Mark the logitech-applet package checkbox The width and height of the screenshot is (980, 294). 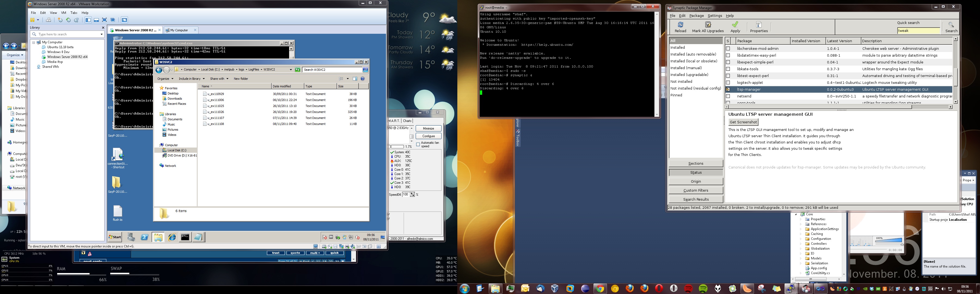(x=728, y=82)
